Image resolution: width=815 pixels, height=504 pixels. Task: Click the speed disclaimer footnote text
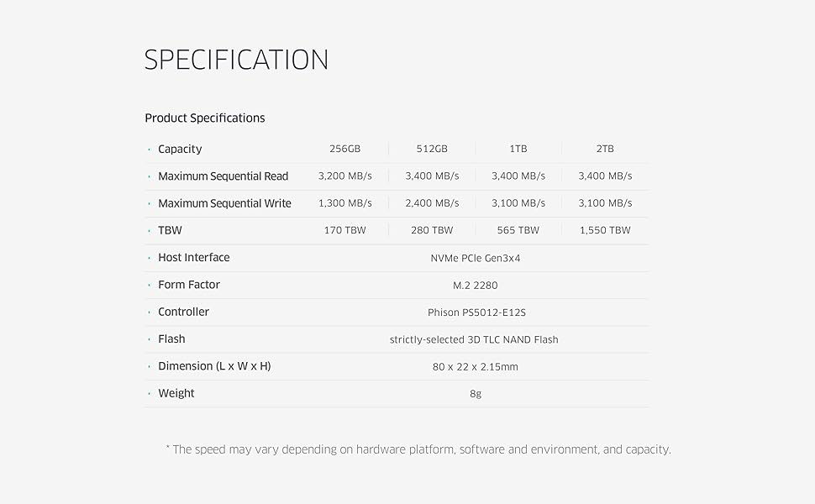point(418,449)
